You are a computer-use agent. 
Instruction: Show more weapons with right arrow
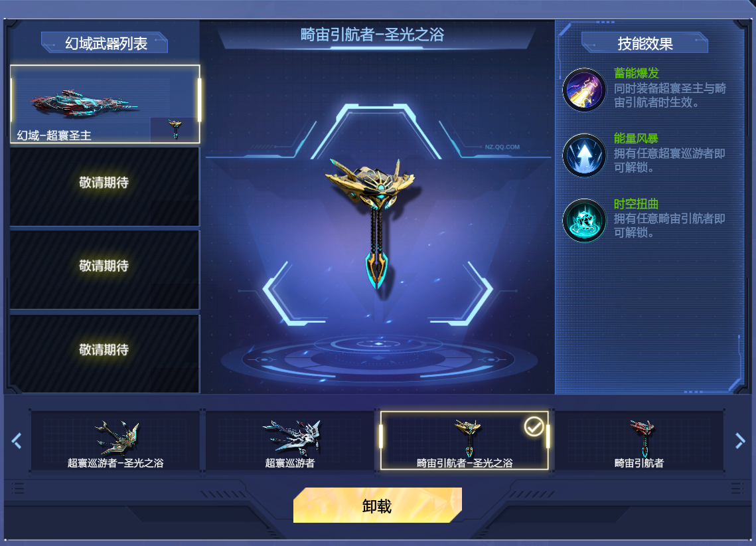coord(739,440)
